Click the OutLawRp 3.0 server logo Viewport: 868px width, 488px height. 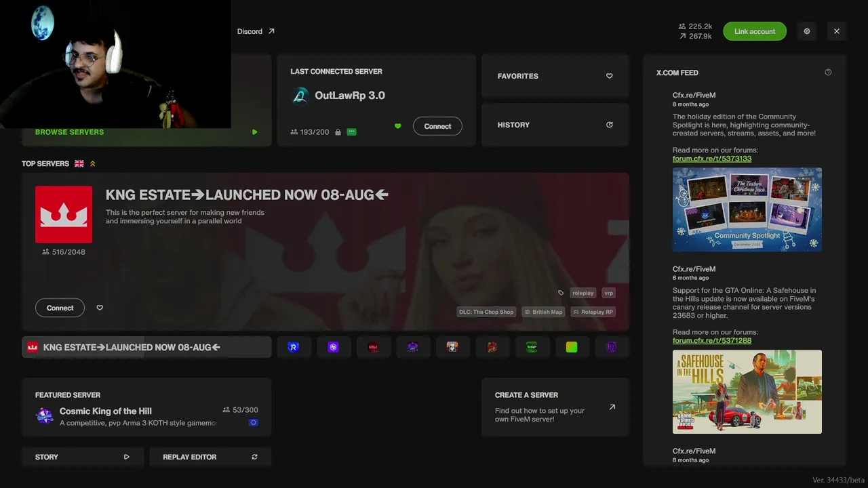[300, 96]
